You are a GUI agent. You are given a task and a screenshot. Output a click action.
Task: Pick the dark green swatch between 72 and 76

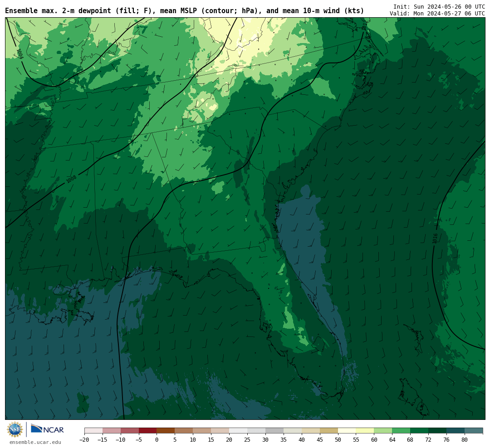(438, 431)
